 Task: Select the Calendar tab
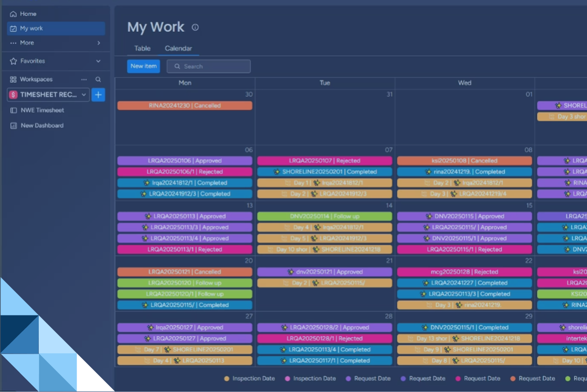click(178, 49)
